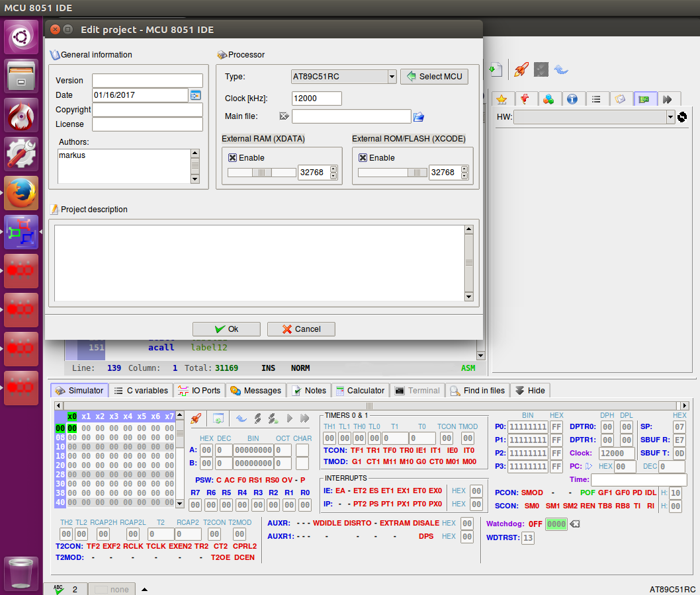
Task: Click fast-forward animate icon in simulator
Action: [x=304, y=418]
